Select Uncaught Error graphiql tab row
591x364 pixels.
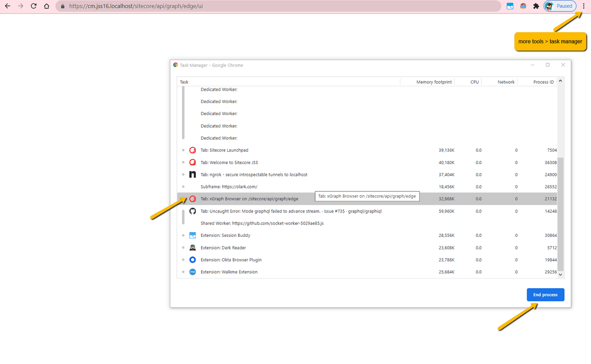point(367,211)
